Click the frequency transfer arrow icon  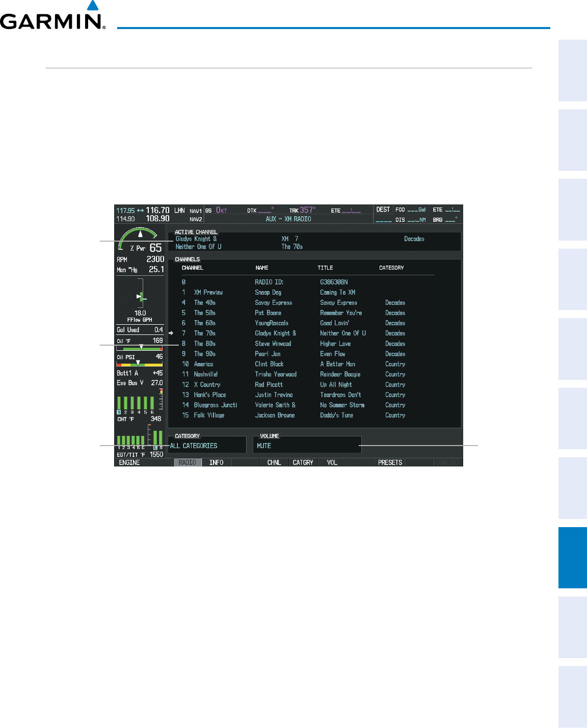click(x=141, y=211)
